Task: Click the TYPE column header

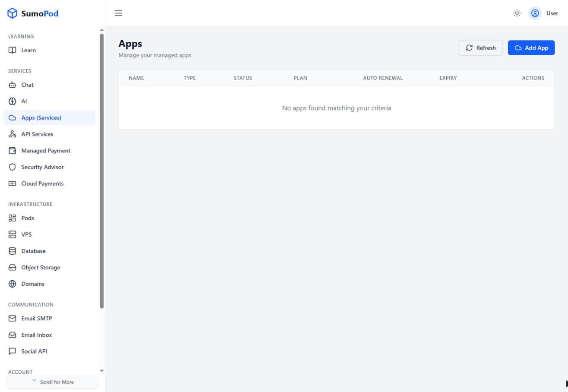Action: pyautogui.click(x=189, y=78)
